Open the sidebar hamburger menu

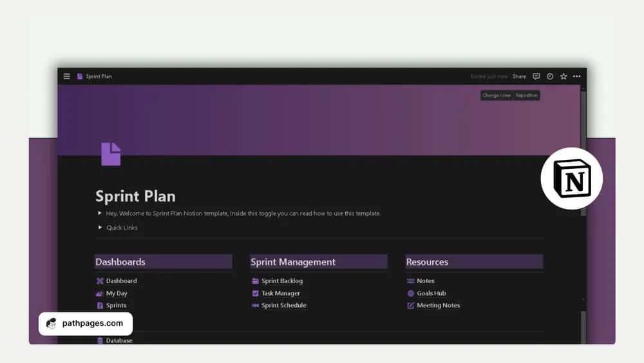coord(66,77)
